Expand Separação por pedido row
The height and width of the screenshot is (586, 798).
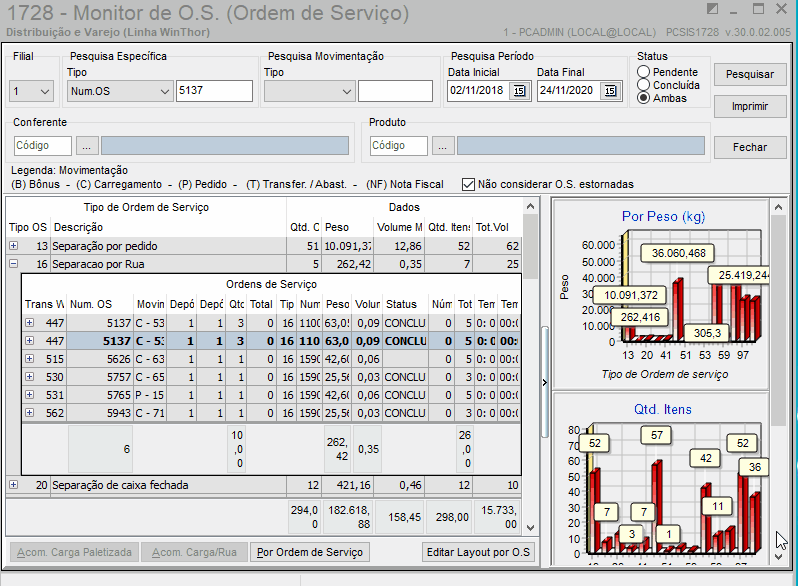pos(14,246)
